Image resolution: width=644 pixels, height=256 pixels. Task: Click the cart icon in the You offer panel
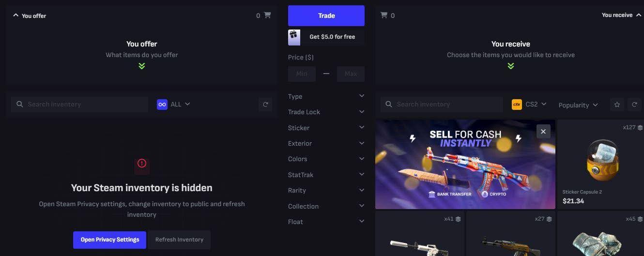click(x=267, y=15)
